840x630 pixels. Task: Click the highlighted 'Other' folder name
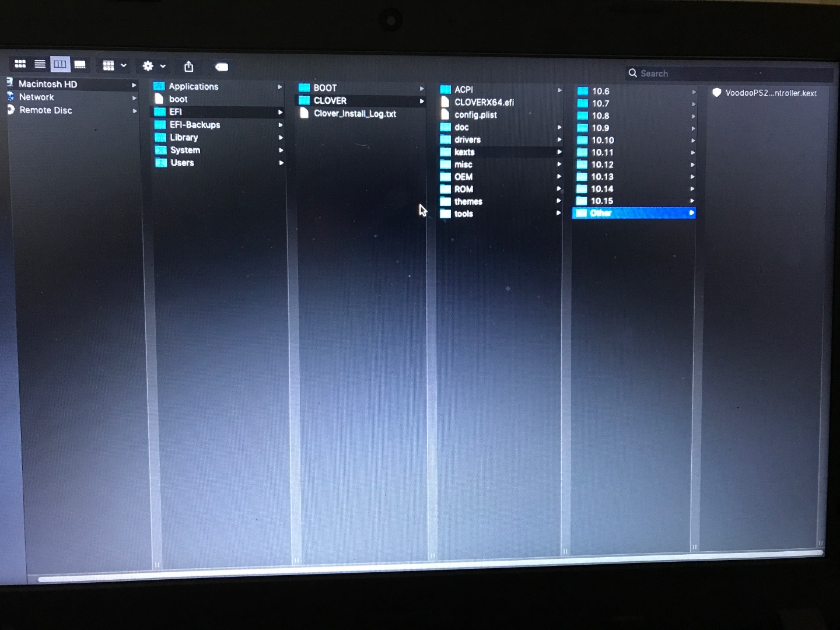(601, 213)
